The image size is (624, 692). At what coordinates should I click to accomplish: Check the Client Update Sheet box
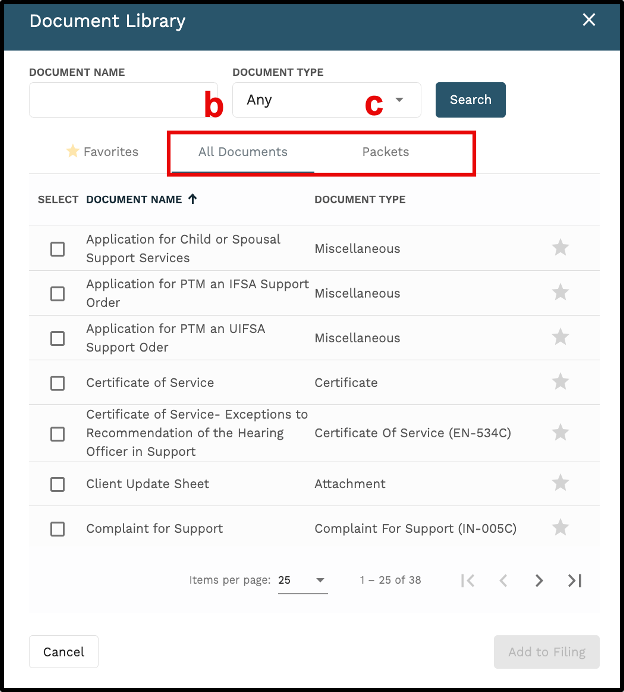[57, 484]
